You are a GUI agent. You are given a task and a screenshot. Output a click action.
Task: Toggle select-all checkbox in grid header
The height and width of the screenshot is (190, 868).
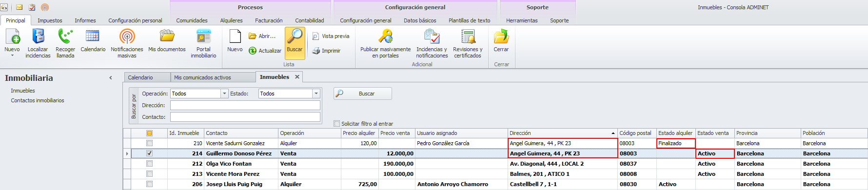pos(149,133)
